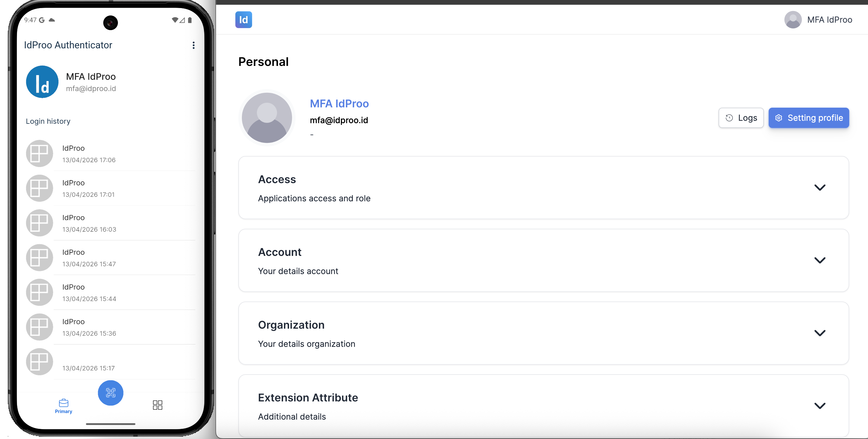868x439 pixels.
Task: Tap login entry icon for 13/04/2026 16:03
Action: click(x=39, y=223)
